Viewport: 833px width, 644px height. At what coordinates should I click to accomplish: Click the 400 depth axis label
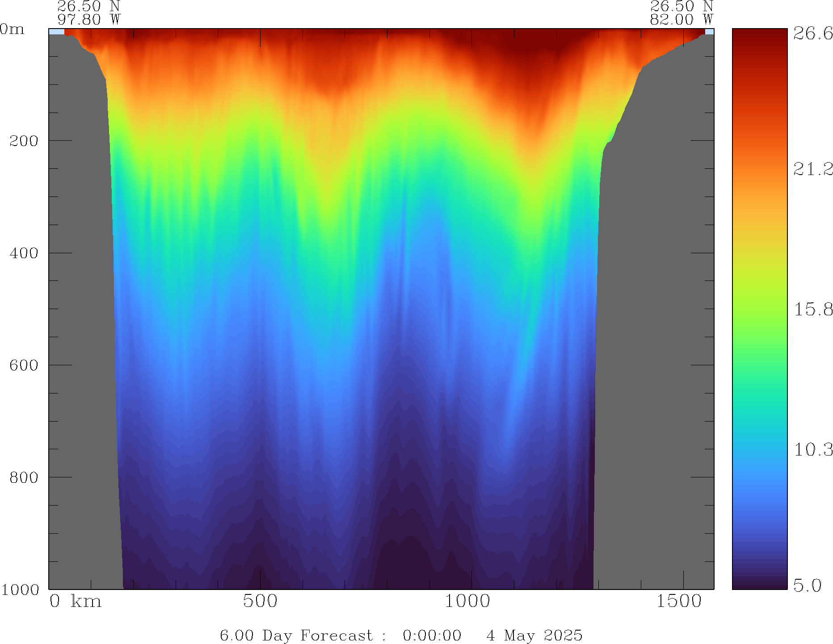click(x=24, y=253)
